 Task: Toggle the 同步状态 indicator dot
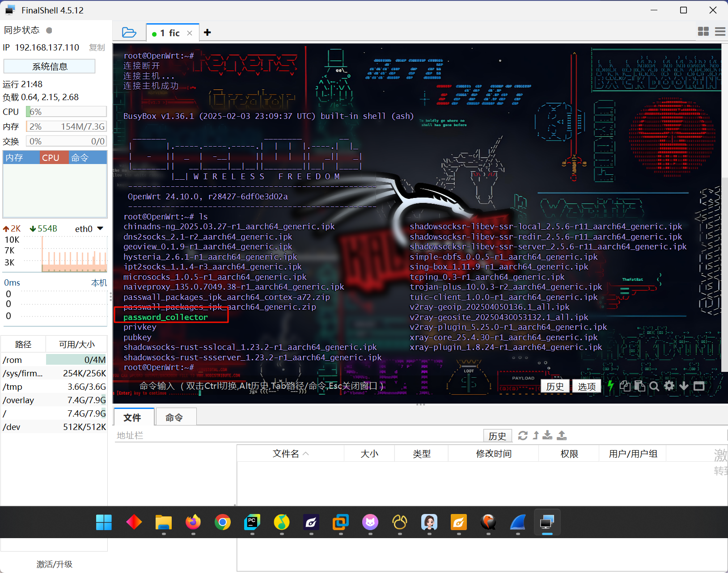point(49,30)
